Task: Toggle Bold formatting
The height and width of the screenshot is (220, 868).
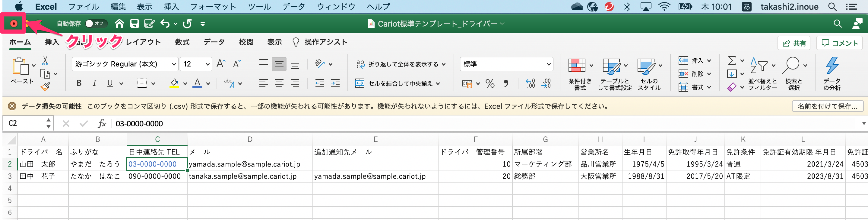Action: coord(79,83)
